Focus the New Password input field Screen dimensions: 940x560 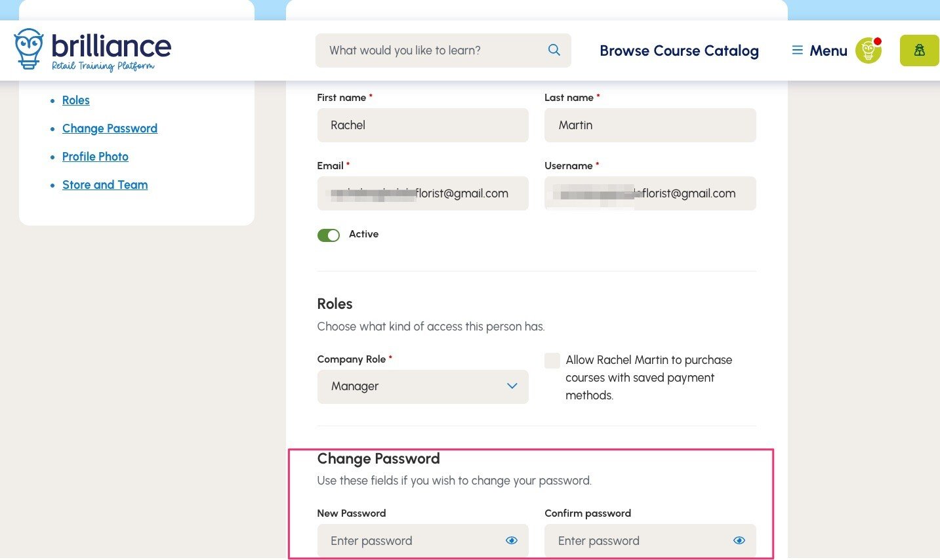tap(410, 540)
